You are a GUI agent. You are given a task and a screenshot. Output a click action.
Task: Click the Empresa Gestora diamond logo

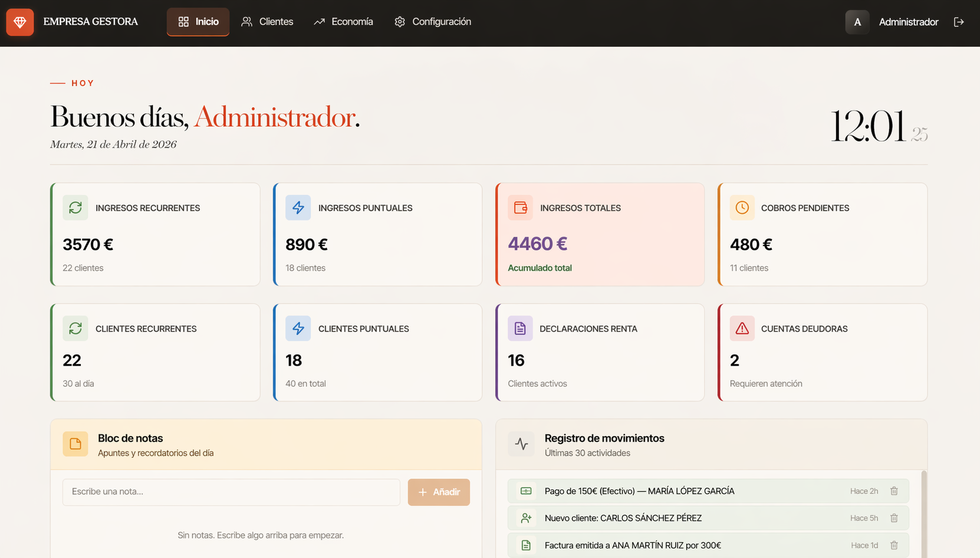click(20, 22)
